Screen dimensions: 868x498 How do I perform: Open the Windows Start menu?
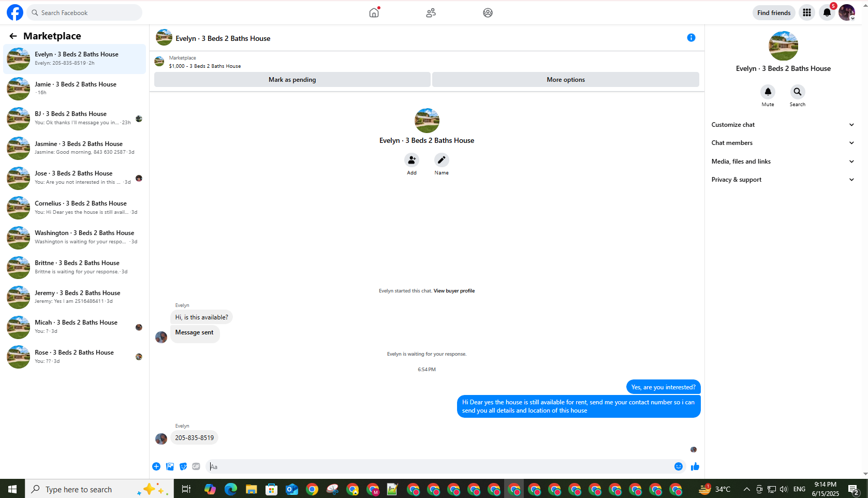[12, 489]
